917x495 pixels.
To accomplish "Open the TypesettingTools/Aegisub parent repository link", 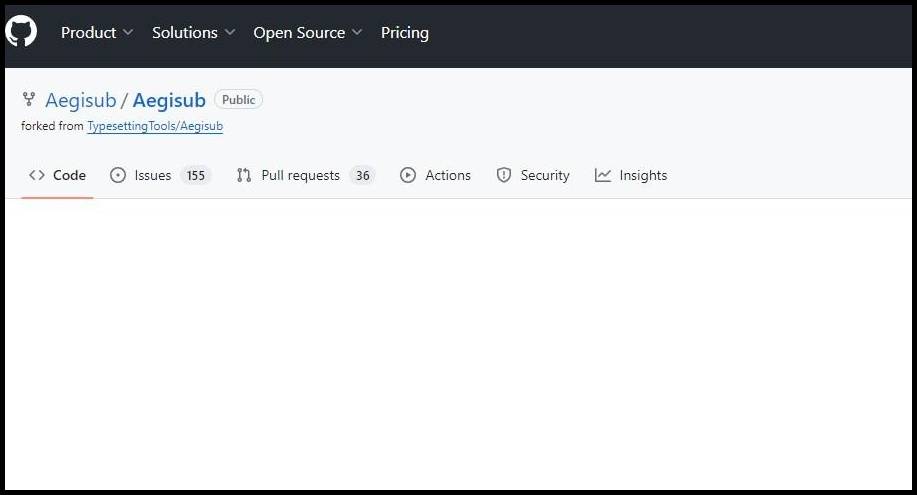I will pyautogui.click(x=155, y=127).
